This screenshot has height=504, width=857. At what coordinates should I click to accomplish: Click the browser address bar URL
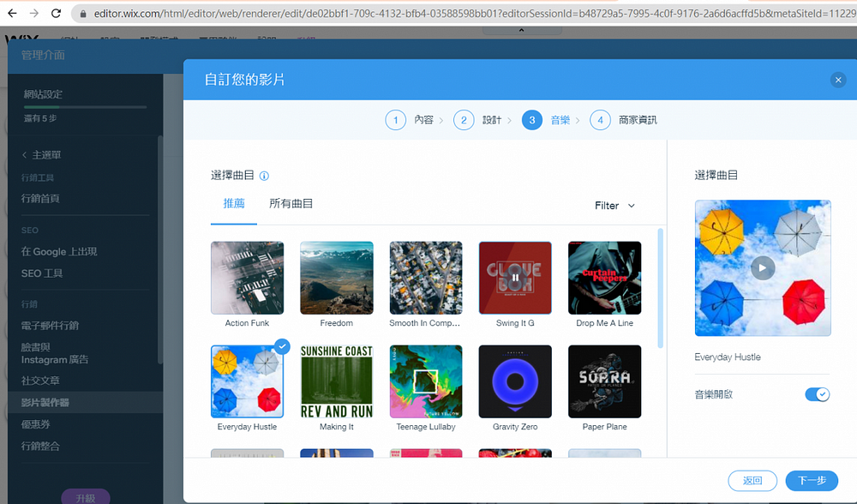pos(475,14)
